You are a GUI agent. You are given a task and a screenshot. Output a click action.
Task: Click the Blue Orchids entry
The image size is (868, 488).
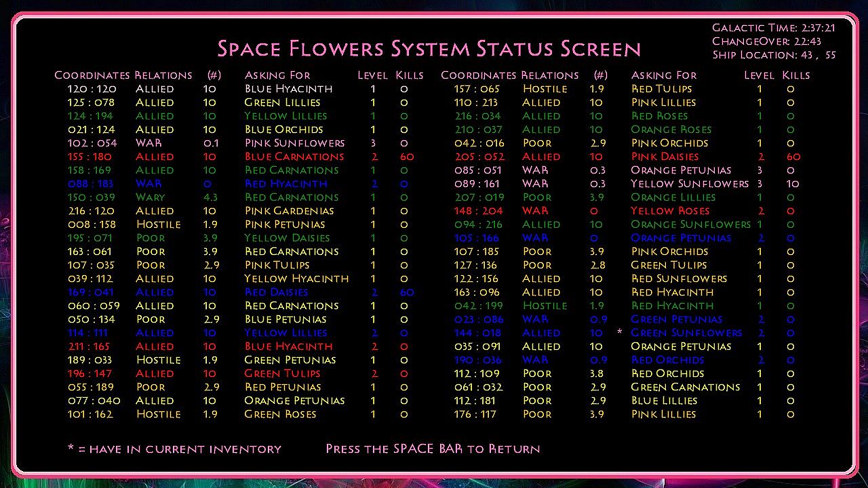tap(283, 129)
